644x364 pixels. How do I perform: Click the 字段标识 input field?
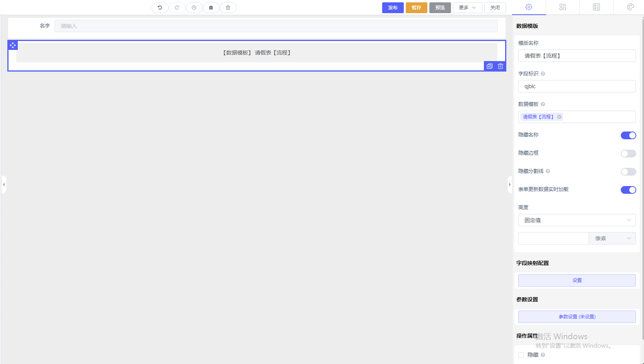click(577, 86)
